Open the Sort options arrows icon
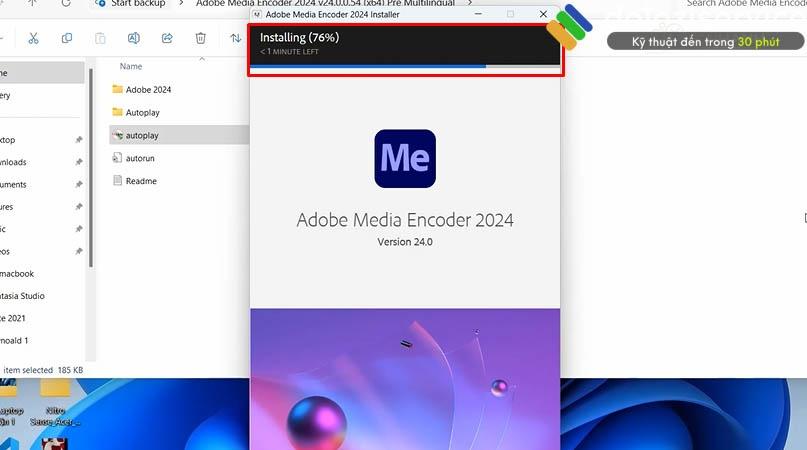The width and height of the screenshot is (807, 450). [236, 38]
